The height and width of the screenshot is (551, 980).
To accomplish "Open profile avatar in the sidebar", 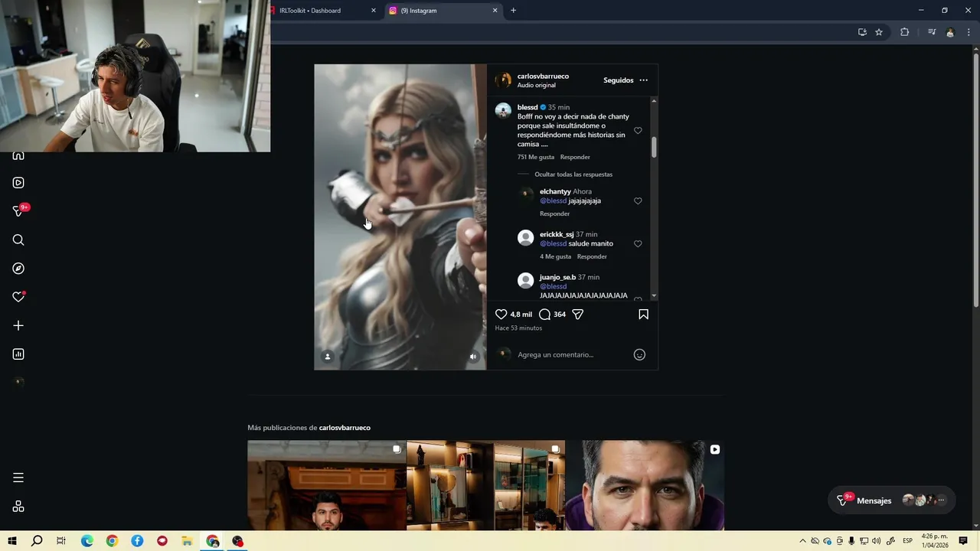I will point(18,383).
